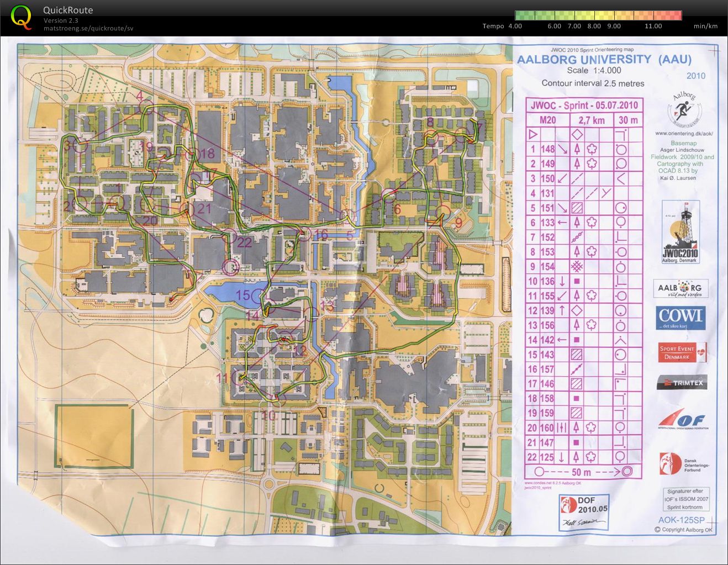Image resolution: width=728 pixels, height=565 pixels.
Task: Click the Tempo label
Action: tap(493, 26)
